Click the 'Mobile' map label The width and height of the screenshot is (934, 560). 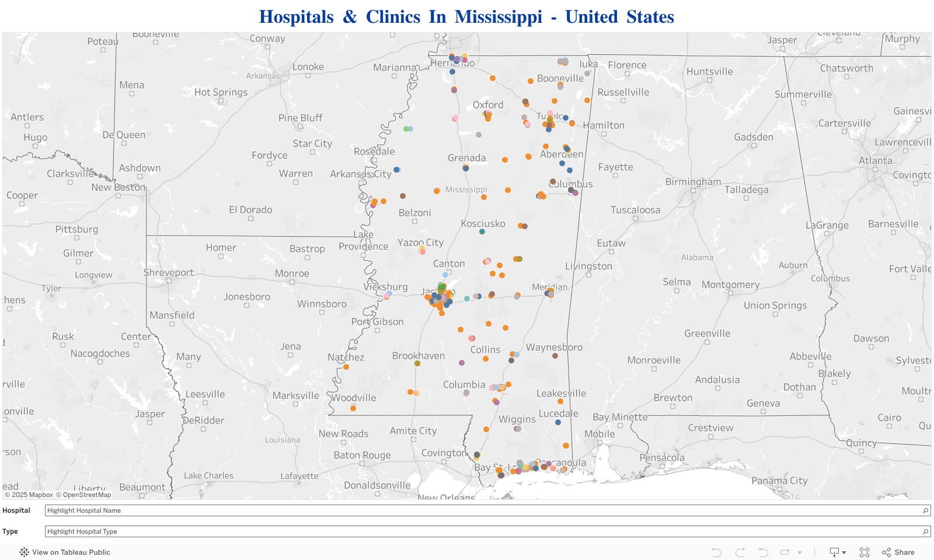tap(600, 434)
